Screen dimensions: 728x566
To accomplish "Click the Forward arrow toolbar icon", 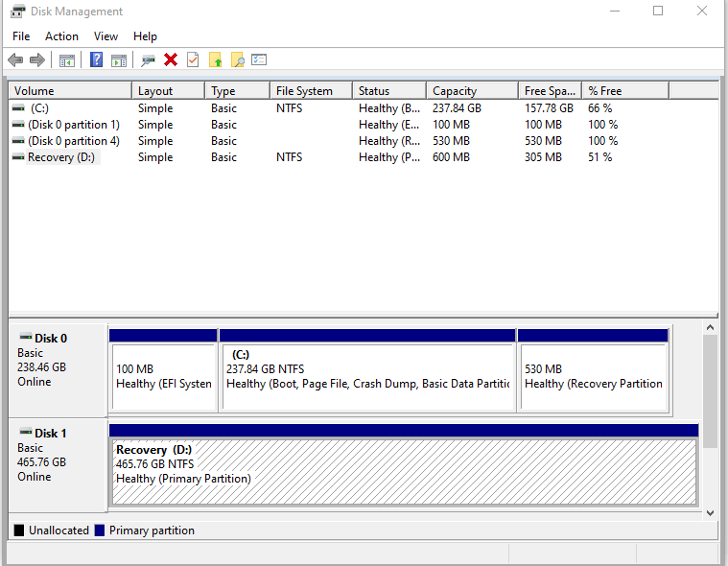I will [x=37, y=59].
